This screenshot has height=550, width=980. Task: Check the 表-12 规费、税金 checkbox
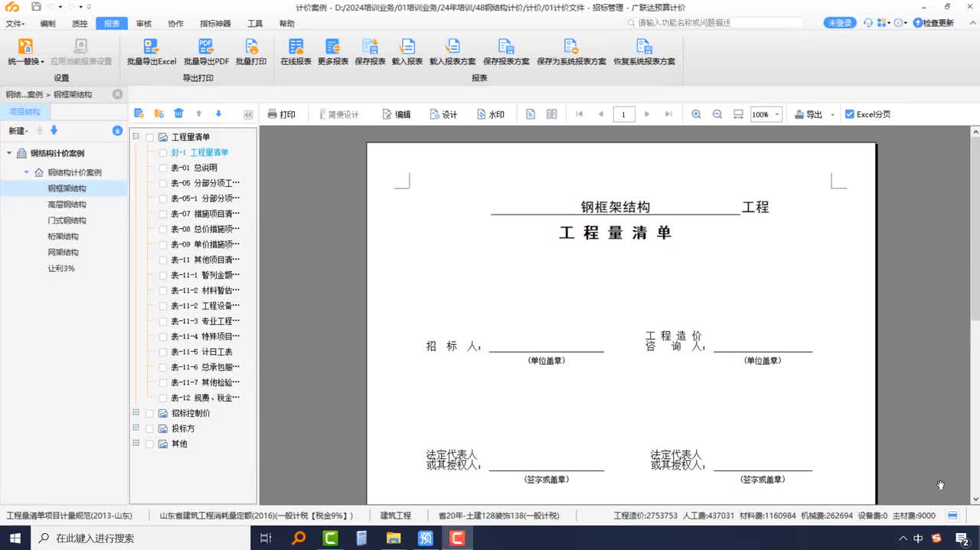coord(162,398)
